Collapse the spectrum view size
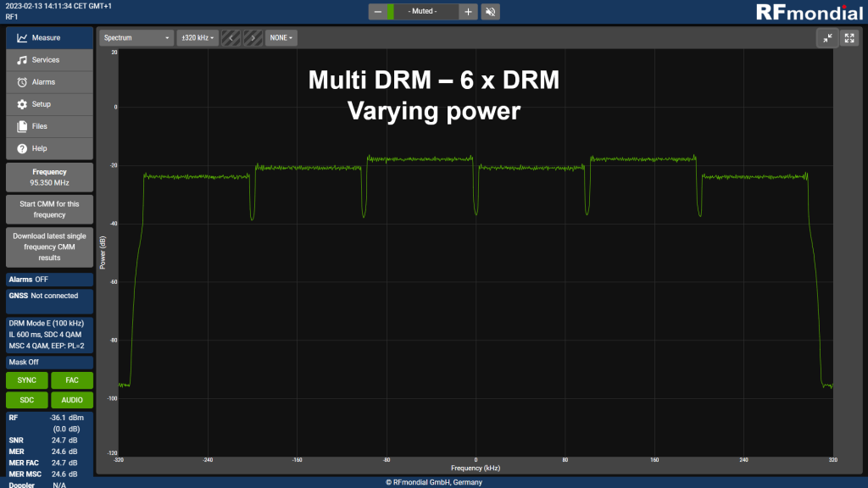 tap(827, 37)
